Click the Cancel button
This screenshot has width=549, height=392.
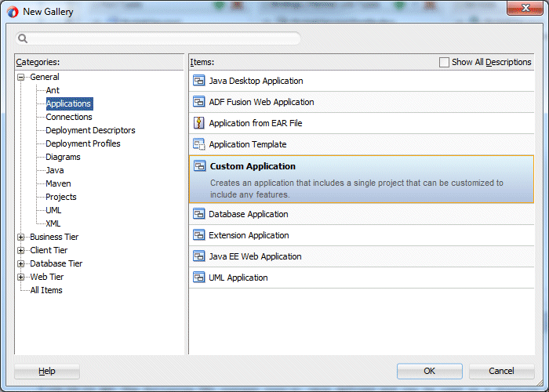point(501,371)
